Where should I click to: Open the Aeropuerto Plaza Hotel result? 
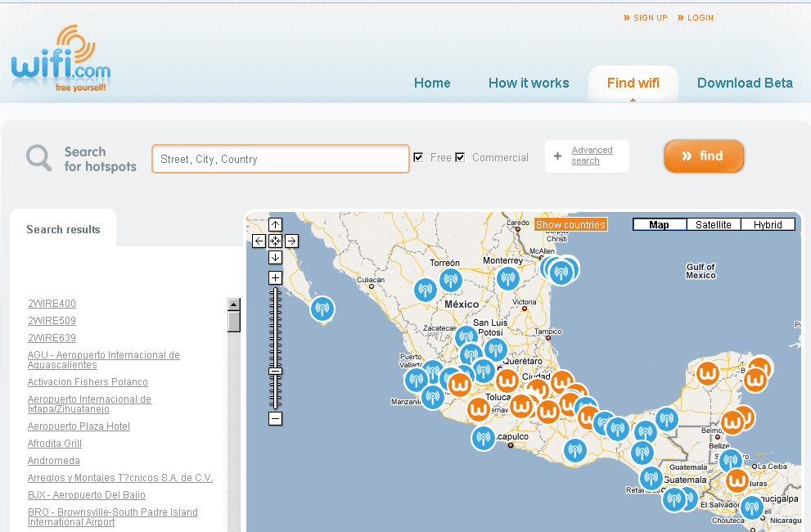79,426
